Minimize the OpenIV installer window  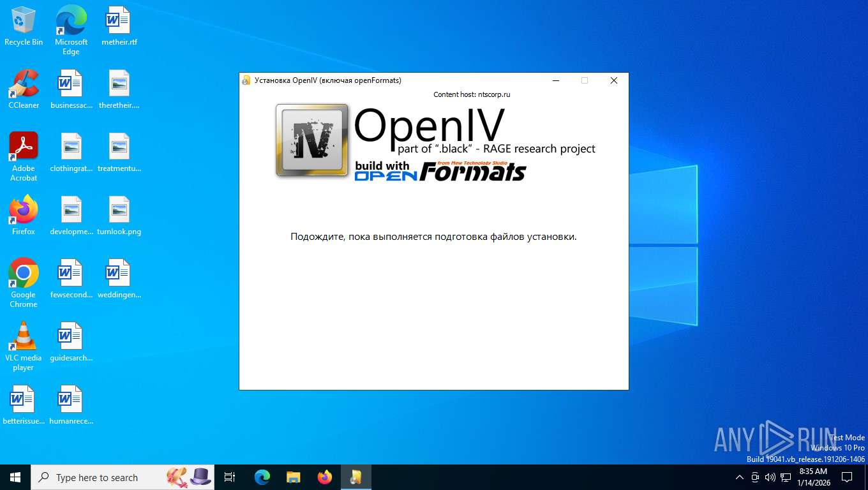pos(556,80)
